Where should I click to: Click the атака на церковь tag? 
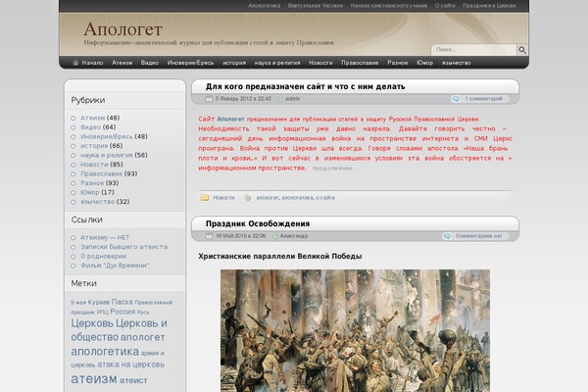click(x=131, y=365)
